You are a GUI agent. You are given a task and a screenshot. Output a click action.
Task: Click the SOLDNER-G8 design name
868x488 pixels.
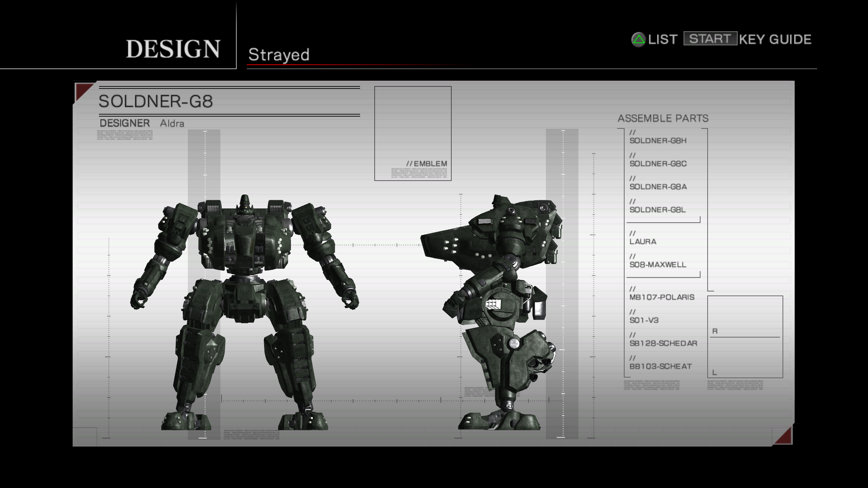click(156, 101)
